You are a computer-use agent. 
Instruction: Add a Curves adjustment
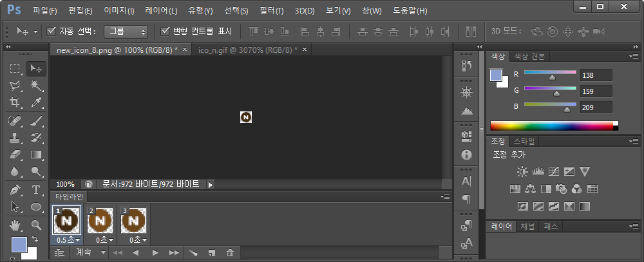coord(554,172)
